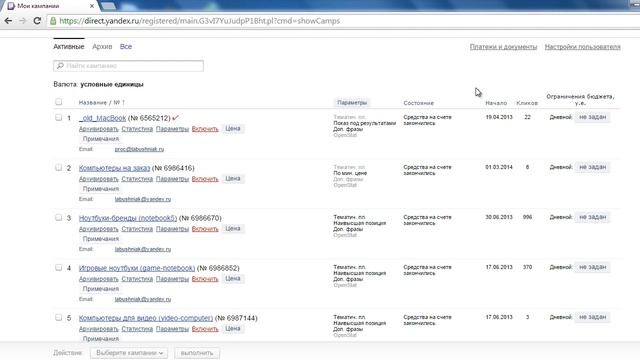Open Примечания for Компьютеры на заказ

click(x=101, y=189)
